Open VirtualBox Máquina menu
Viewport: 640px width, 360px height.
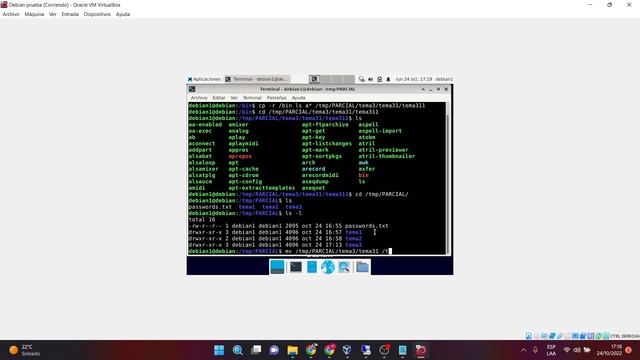point(34,14)
